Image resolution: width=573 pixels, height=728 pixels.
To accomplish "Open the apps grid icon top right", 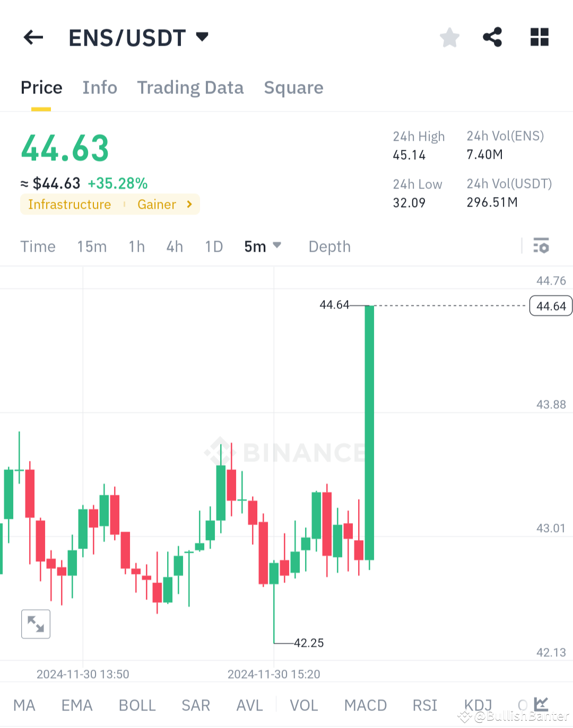I will (x=539, y=37).
